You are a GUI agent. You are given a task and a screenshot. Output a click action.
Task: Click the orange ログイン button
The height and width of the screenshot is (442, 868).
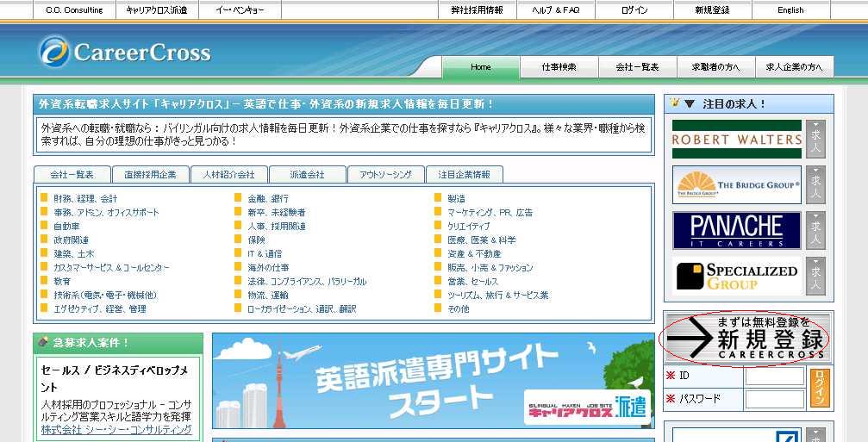pyautogui.click(x=821, y=388)
